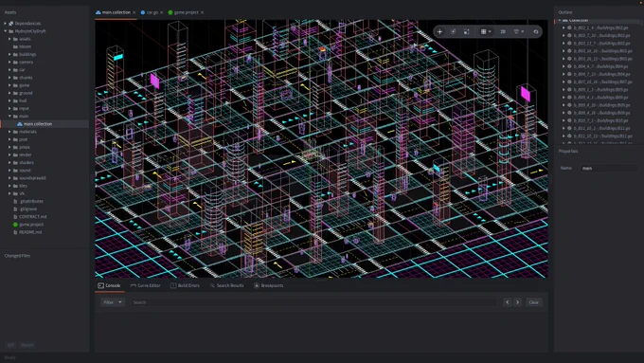Switch to the car.go tab

152,12
